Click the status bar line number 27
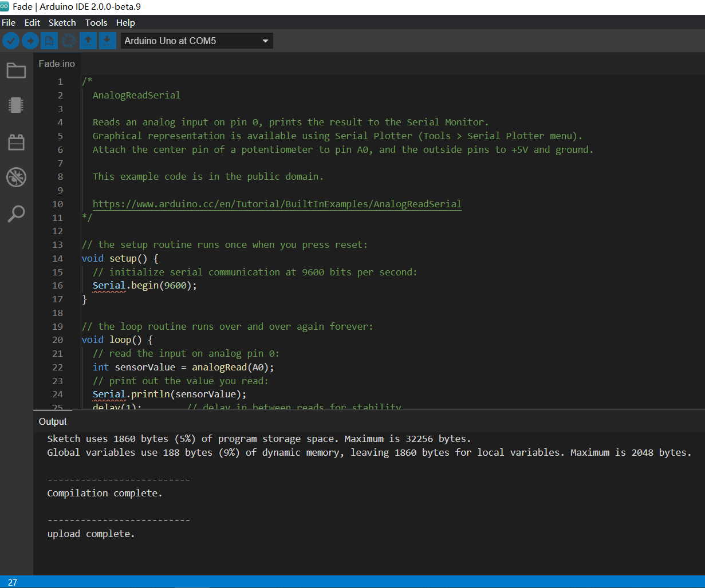705x588 pixels. pos(13,582)
